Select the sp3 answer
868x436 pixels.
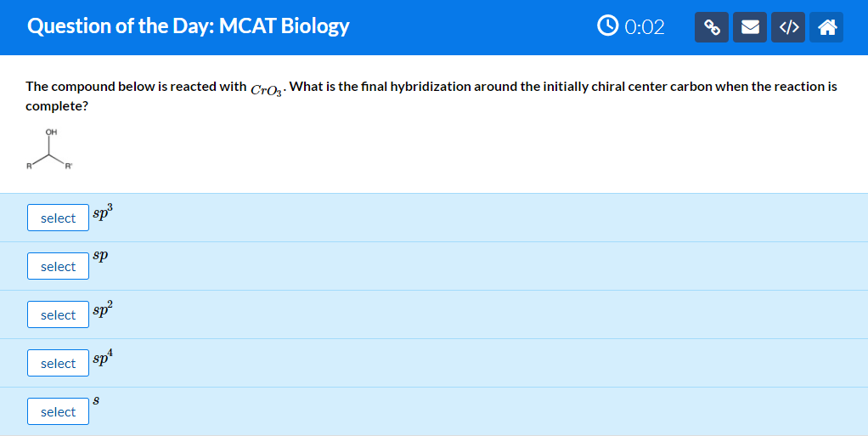(x=58, y=218)
